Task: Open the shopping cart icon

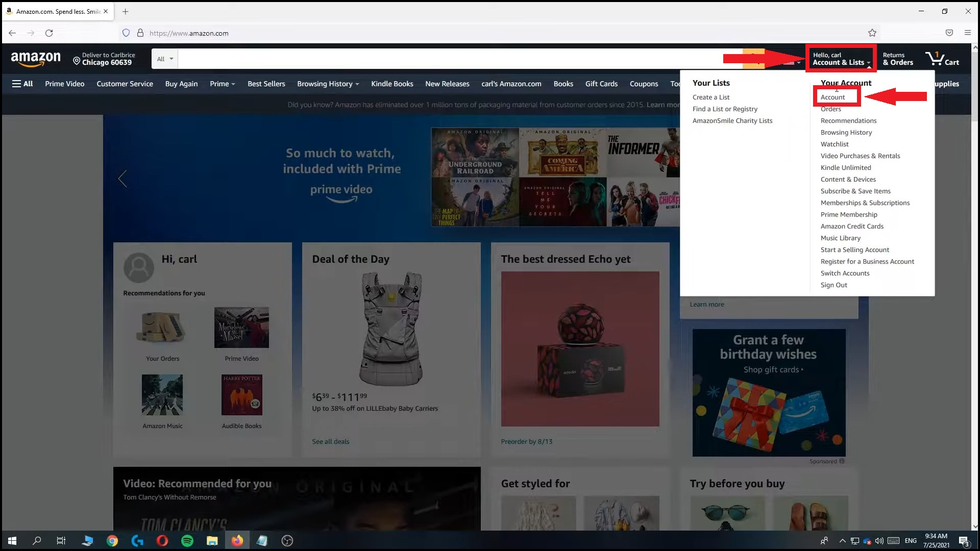Action: 942,59
